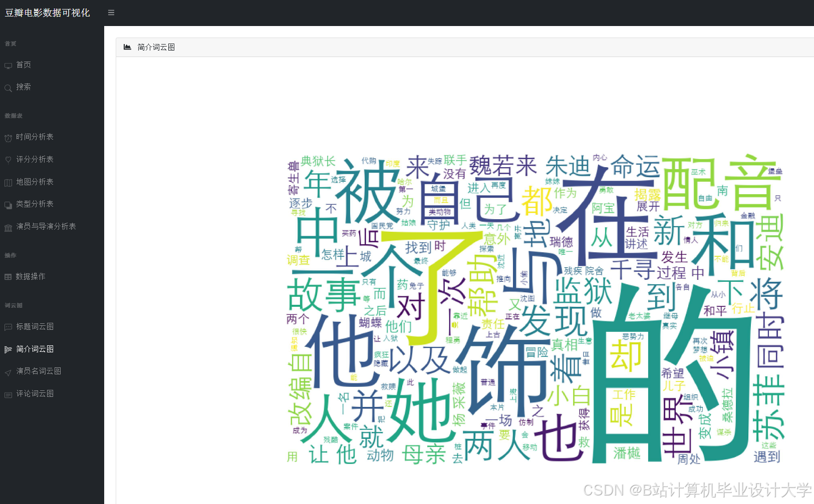Click the 时间分析表 clock icon
Image resolution: width=814 pixels, height=504 pixels.
coord(8,138)
